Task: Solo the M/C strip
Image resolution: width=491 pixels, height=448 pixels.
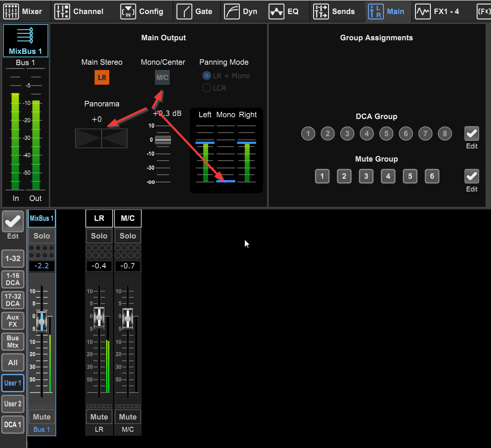Action: [128, 236]
